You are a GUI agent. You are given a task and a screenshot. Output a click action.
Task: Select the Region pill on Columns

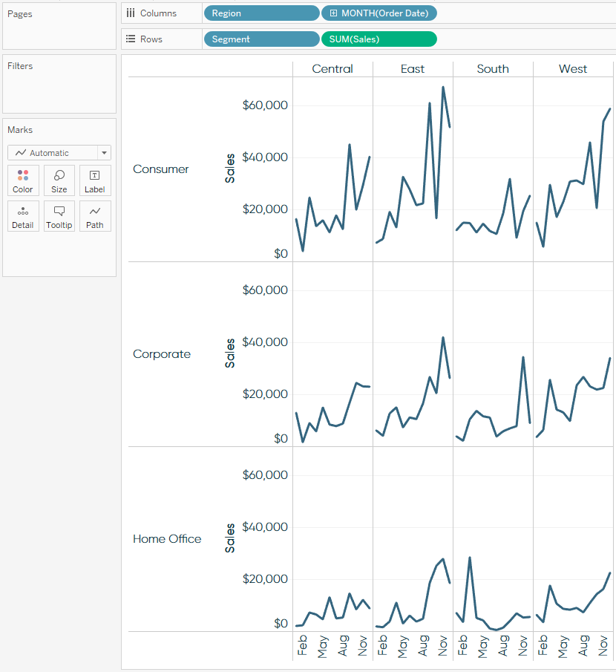pos(261,13)
